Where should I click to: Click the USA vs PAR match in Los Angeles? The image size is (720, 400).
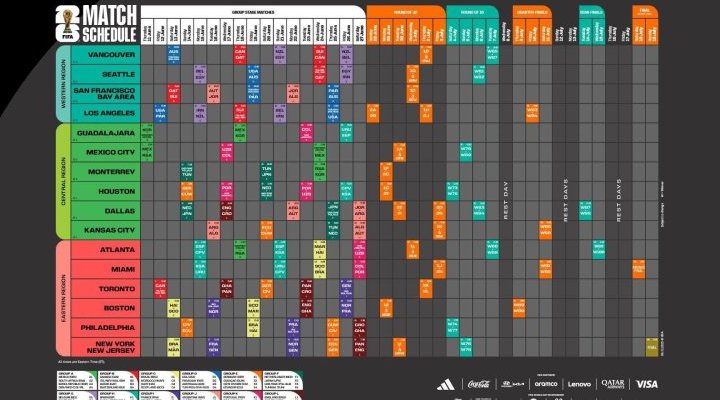160,113
